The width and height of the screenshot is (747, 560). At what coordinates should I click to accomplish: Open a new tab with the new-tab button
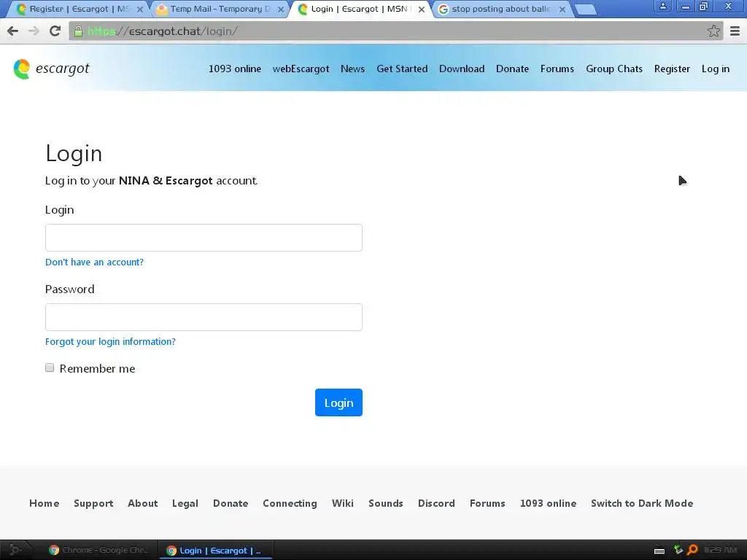585,9
